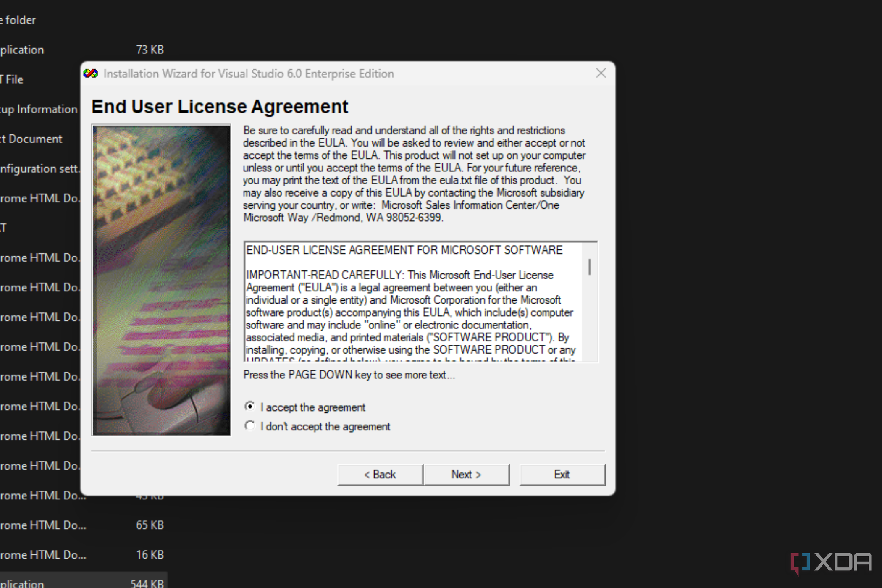Screen dimensions: 882x588
Task: Click the 'Next >' button to proceed
Action: click(467, 474)
